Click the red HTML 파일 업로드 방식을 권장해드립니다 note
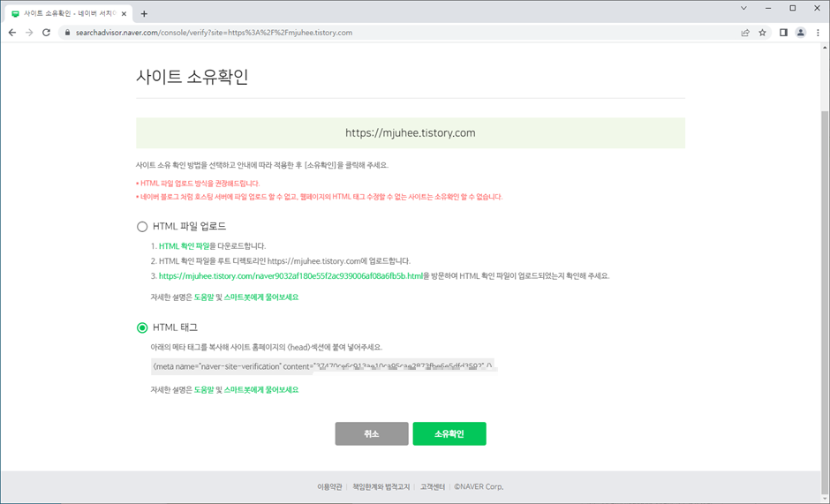The height and width of the screenshot is (504, 830). (198, 184)
